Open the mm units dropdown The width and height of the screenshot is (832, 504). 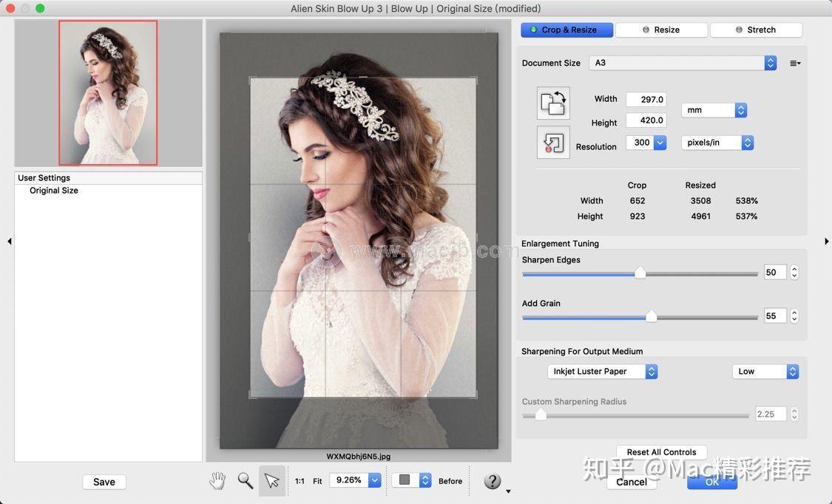[x=714, y=110]
